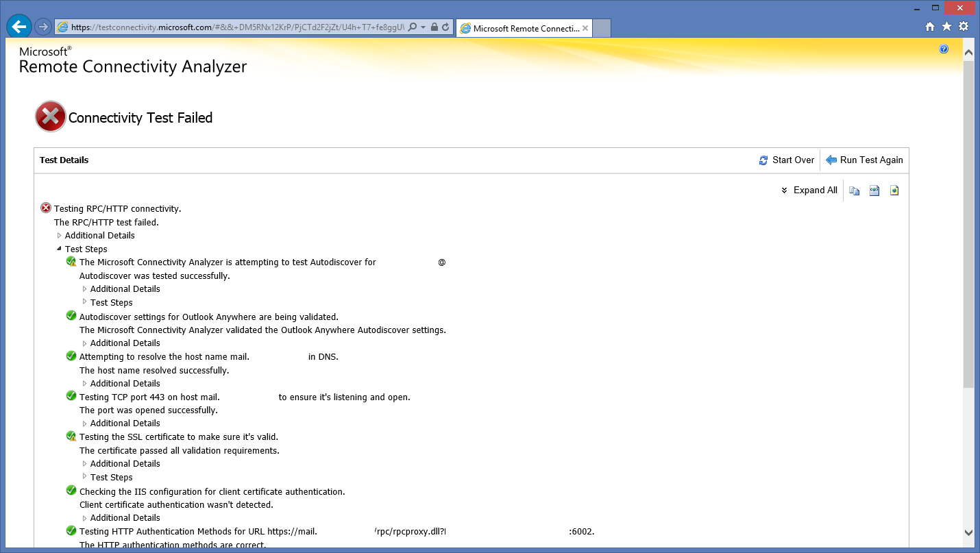This screenshot has height=553, width=980.
Task: Click the padlock security report icon
Action: (434, 27)
